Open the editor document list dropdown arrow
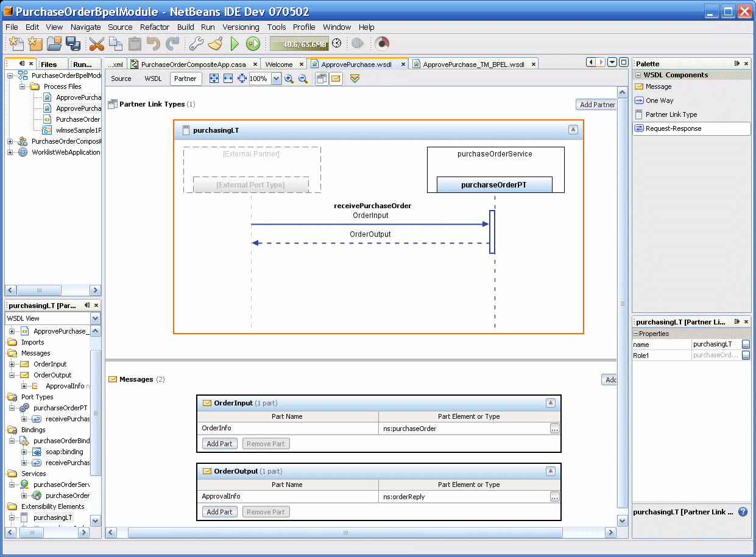Viewport: 756px width, 557px height. [x=612, y=62]
